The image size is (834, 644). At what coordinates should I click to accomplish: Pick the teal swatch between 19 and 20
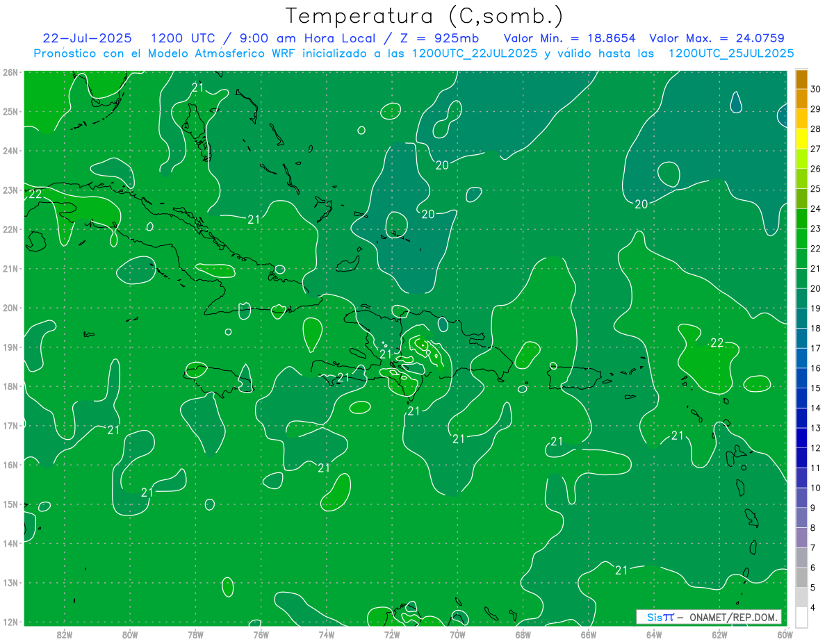click(x=801, y=298)
